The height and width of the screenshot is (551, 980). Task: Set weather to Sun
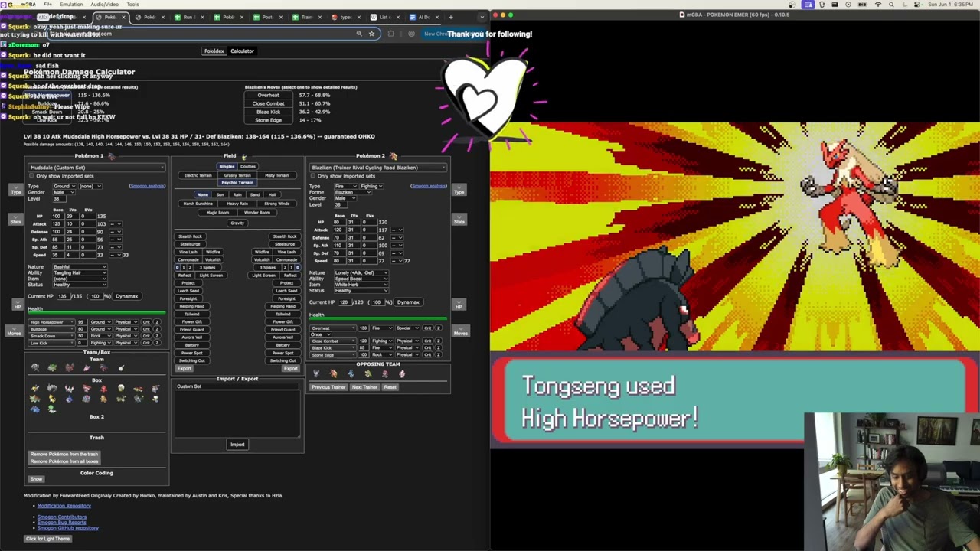point(220,194)
